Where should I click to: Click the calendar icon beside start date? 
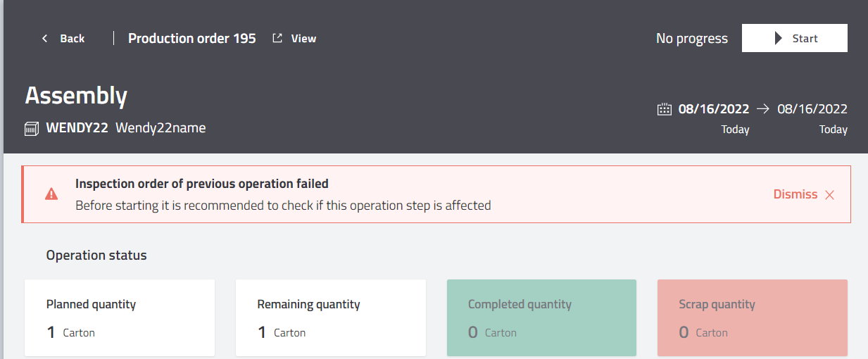[664, 109]
